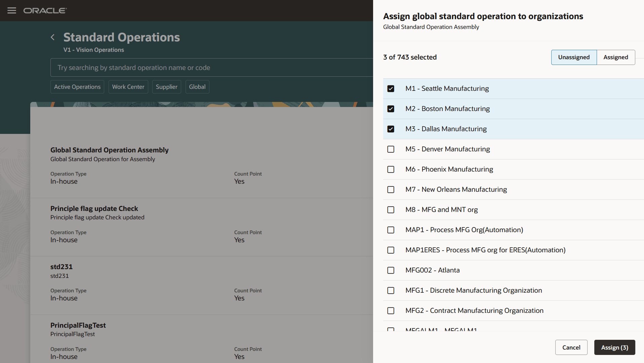The image size is (644, 363).
Task: Apply the Active Operations filter chip
Action: (x=77, y=87)
